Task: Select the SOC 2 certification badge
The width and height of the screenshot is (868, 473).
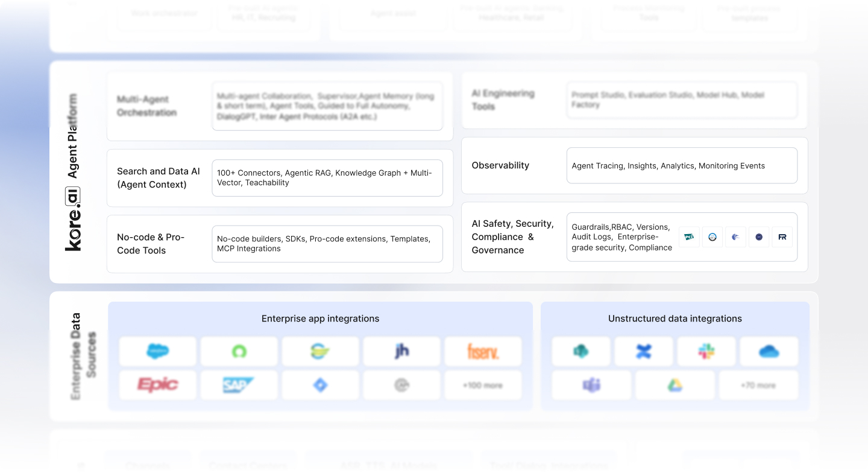Action: 712,237
